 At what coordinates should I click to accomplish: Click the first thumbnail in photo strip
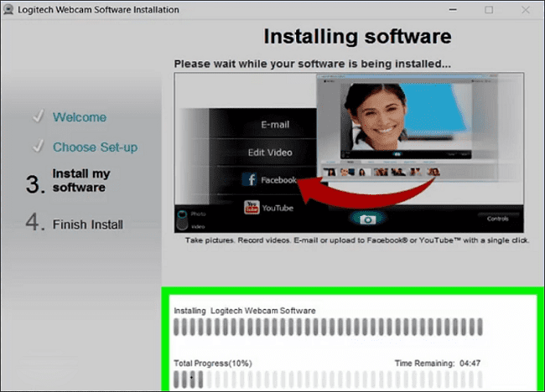pyautogui.click(x=330, y=172)
